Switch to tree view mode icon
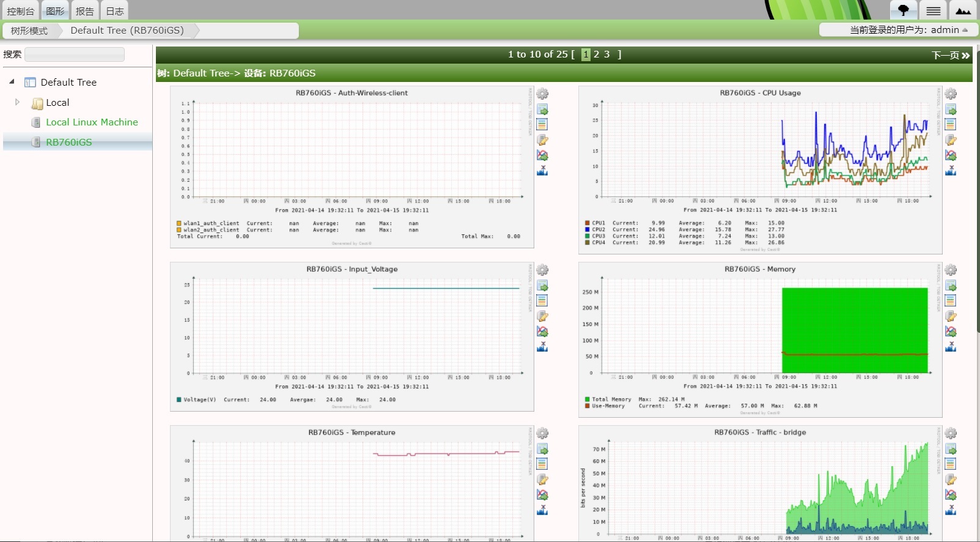980x542 pixels. [x=903, y=10]
